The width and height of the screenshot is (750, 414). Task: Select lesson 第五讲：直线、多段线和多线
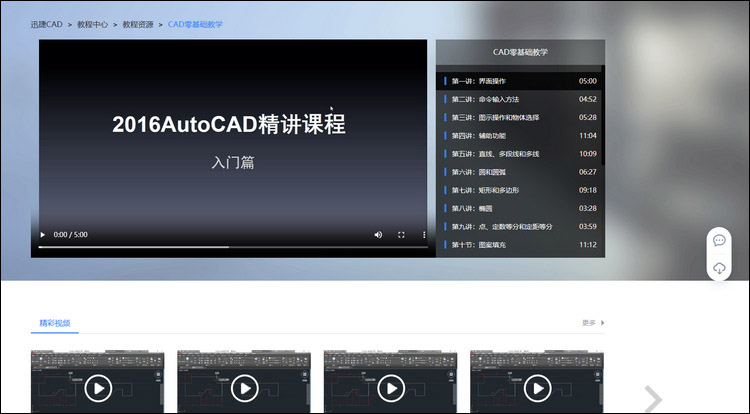coord(520,153)
